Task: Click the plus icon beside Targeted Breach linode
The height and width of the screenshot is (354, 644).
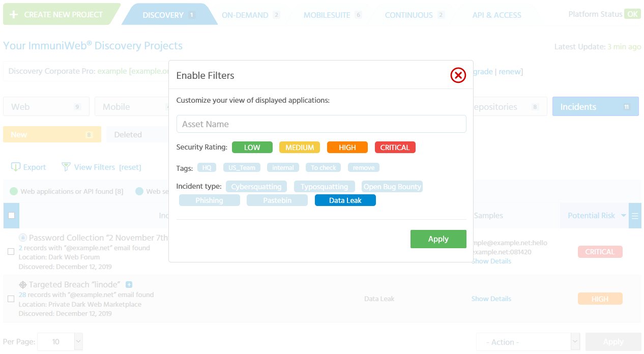Action: (129, 284)
